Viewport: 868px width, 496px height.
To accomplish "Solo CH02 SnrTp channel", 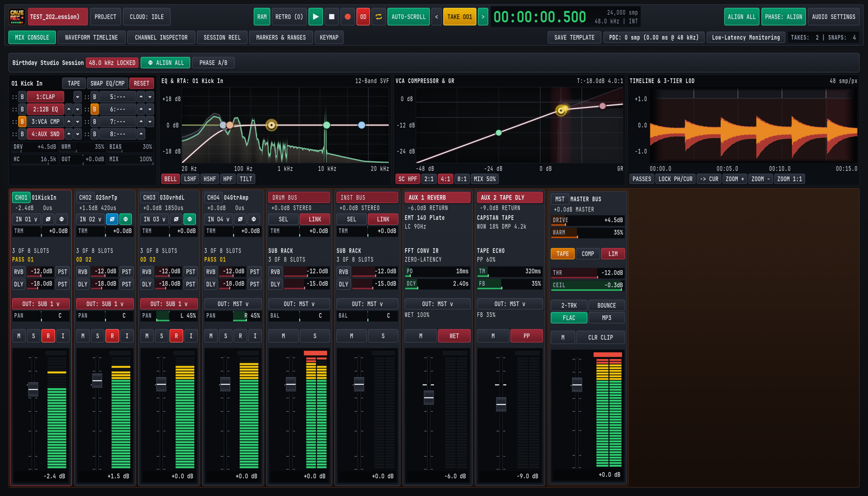I will (x=98, y=336).
